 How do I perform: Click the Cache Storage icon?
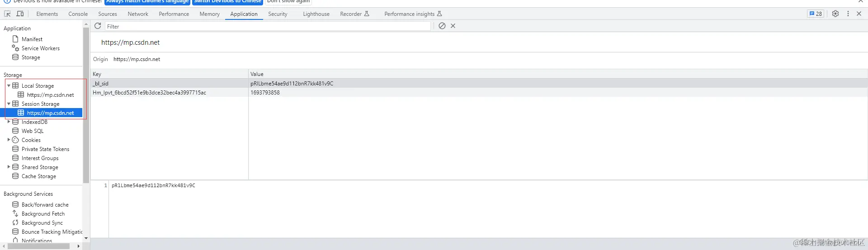[15, 176]
